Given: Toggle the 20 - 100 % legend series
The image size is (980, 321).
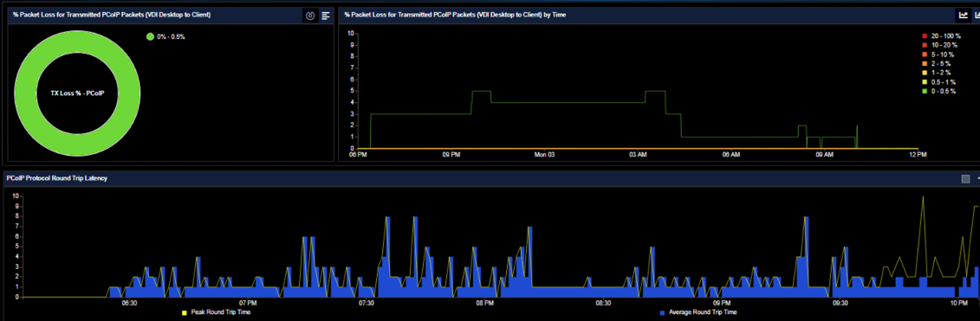Looking at the screenshot, I should 940,36.
